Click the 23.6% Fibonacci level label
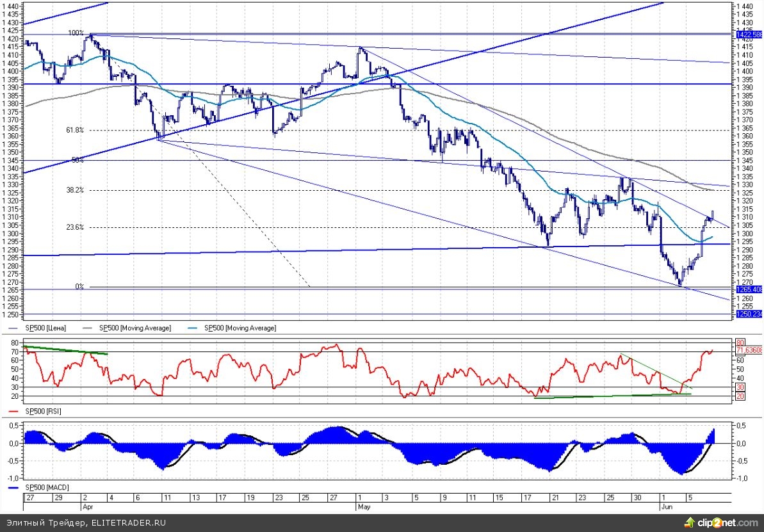Image resolution: width=764 pixels, height=532 pixels. point(75,227)
